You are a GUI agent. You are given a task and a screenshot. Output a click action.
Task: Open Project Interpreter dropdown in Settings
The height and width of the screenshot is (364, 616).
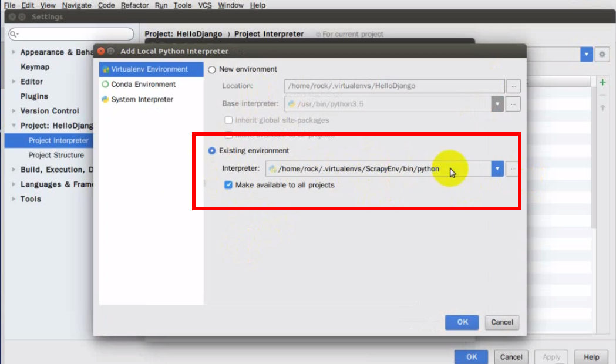pos(587,55)
